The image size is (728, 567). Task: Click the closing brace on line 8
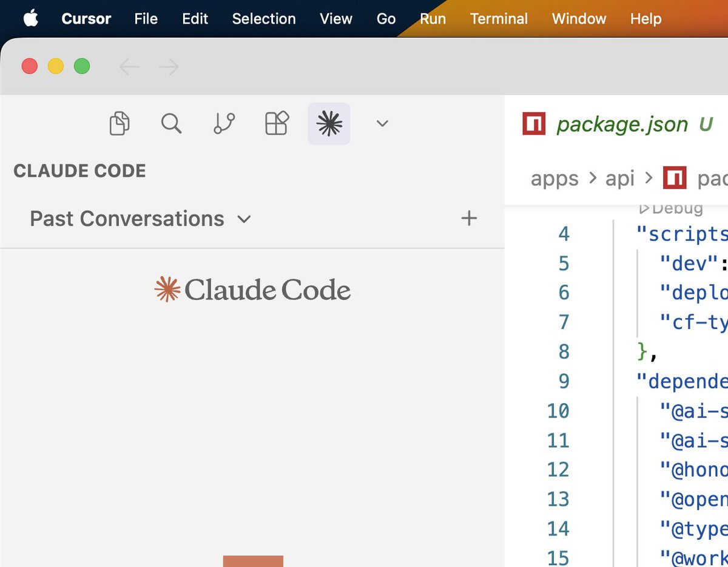(642, 352)
